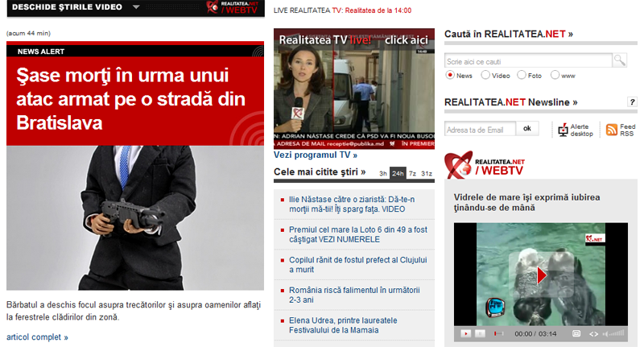The image size is (644, 347).
Task: Switch most-read news to the 24h tab
Action: (x=398, y=173)
